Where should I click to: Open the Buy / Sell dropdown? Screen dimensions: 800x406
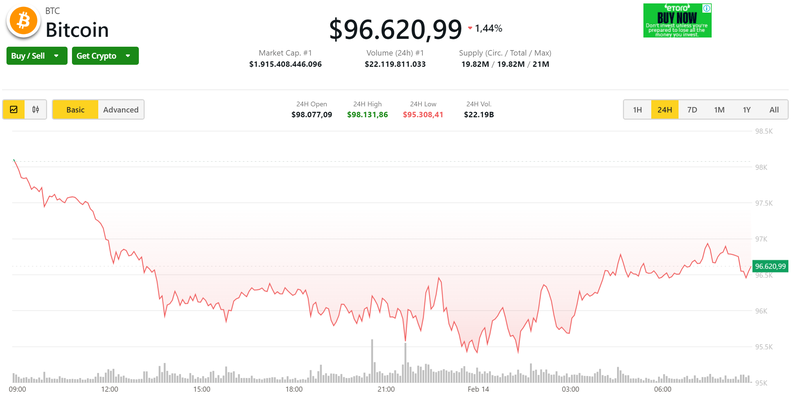pos(37,56)
